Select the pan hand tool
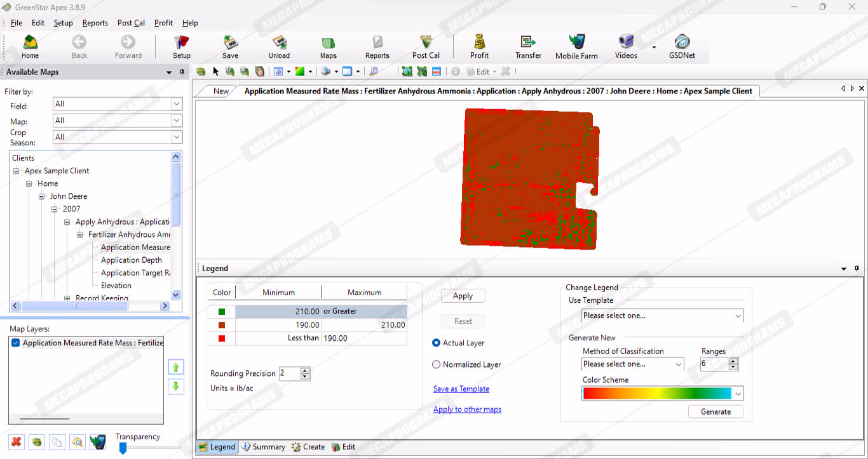 coord(259,72)
